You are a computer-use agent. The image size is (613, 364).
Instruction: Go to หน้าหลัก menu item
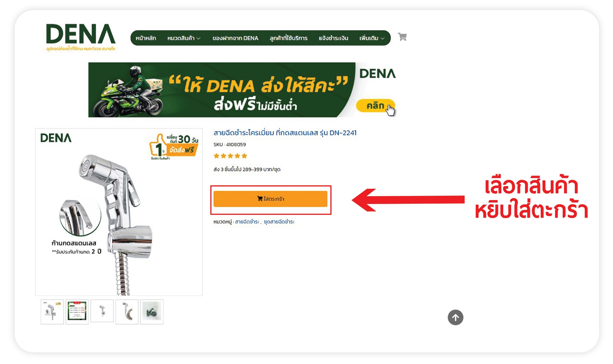point(146,38)
